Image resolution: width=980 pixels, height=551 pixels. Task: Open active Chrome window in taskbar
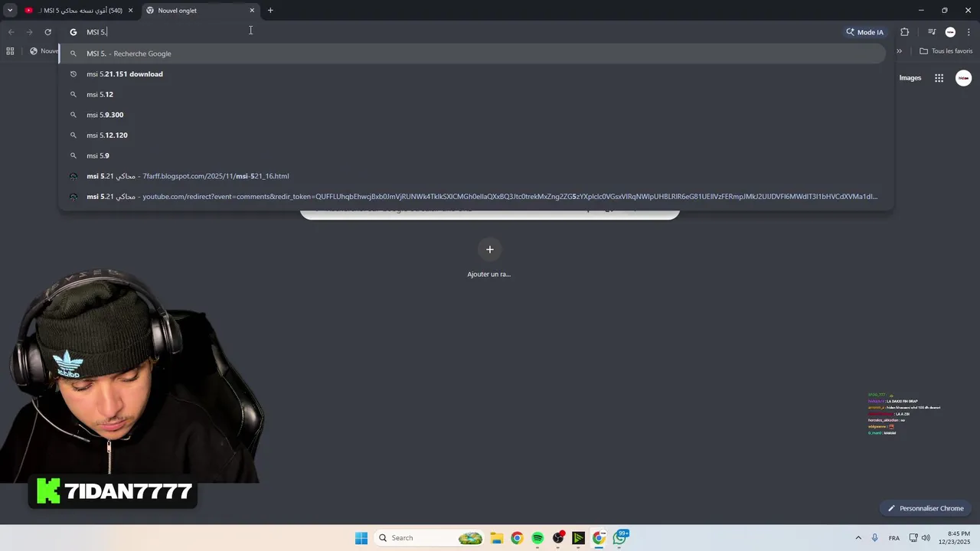tap(599, 538)
